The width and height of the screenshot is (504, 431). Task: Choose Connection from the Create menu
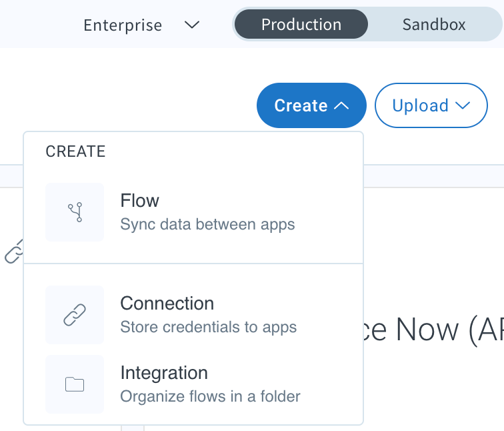pos(193,315)
